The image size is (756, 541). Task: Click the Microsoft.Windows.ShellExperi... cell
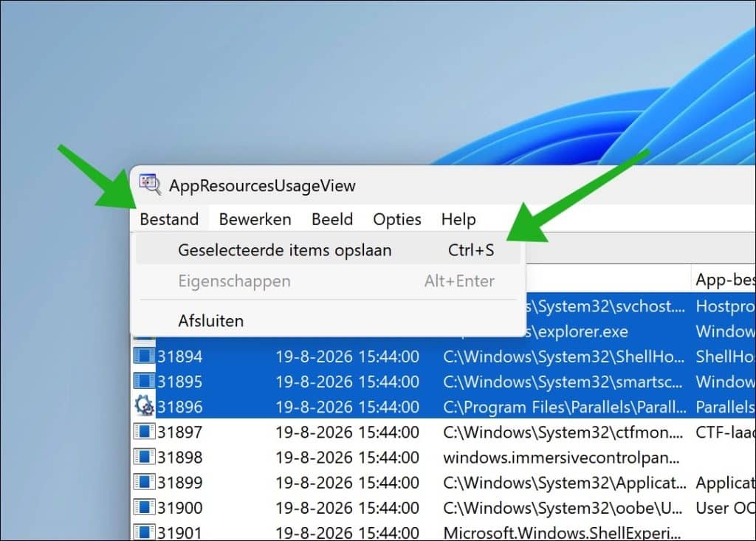[562, 533]
